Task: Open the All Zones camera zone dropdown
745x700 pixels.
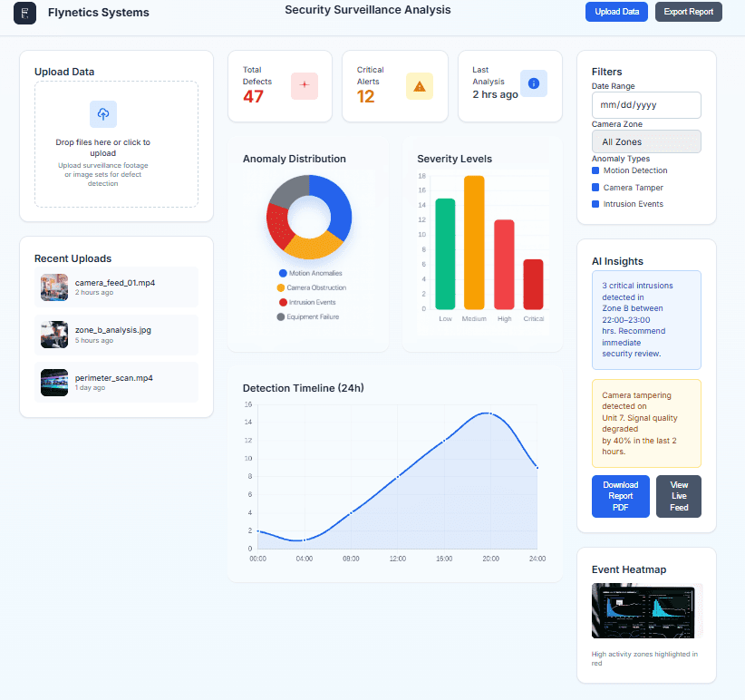Action: (646, 141)
